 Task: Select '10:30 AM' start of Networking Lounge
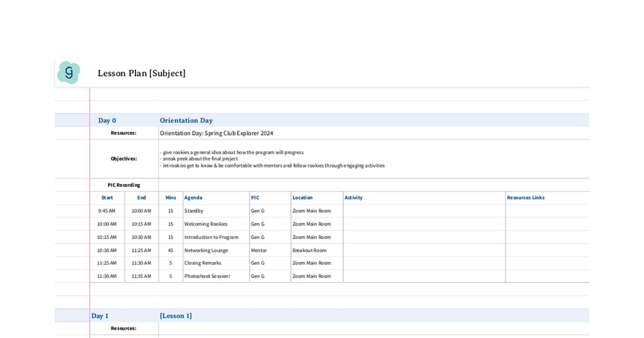tap(107, 250)
